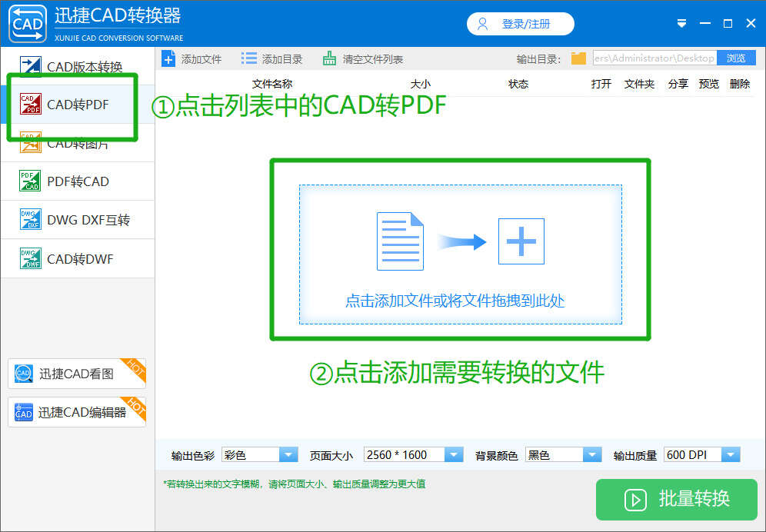Click the list icon beside 添加目录
The image size is (766, 532).
(248, 58)
